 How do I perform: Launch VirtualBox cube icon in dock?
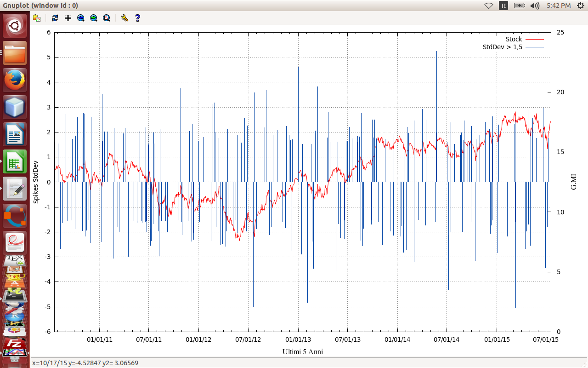click(x=15, y=107)
